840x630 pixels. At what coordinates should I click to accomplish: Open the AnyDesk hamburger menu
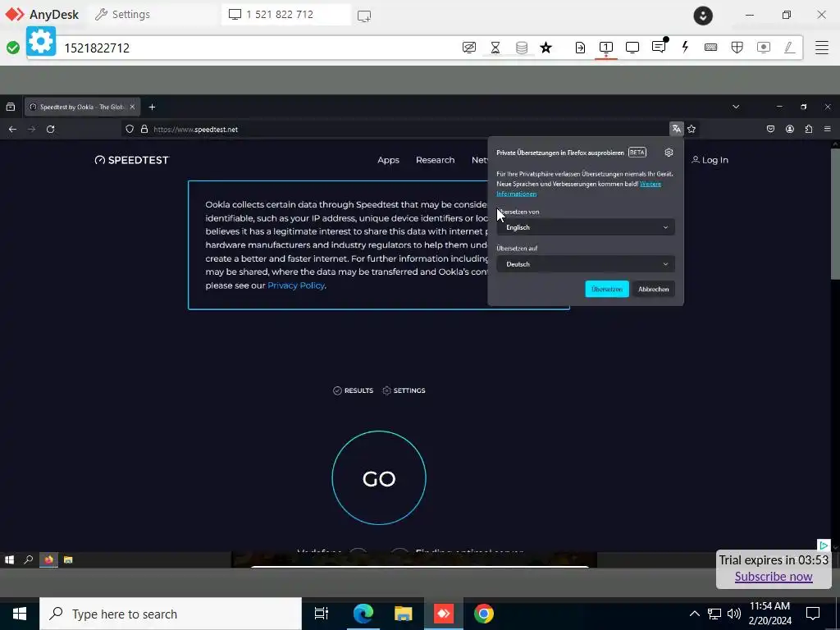(822, 48)
